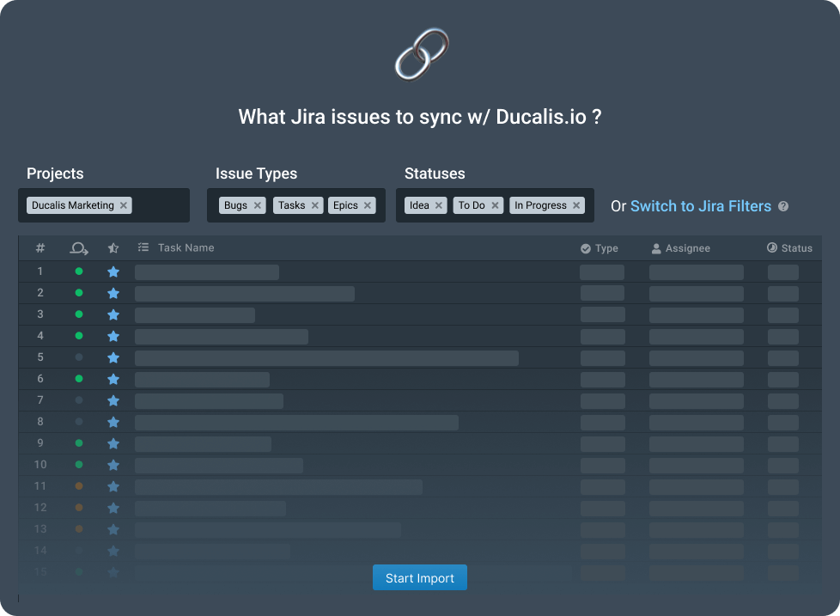The image size is (840, 616).
Task: Toggle the star on task row 1
Action: point(113,271)
